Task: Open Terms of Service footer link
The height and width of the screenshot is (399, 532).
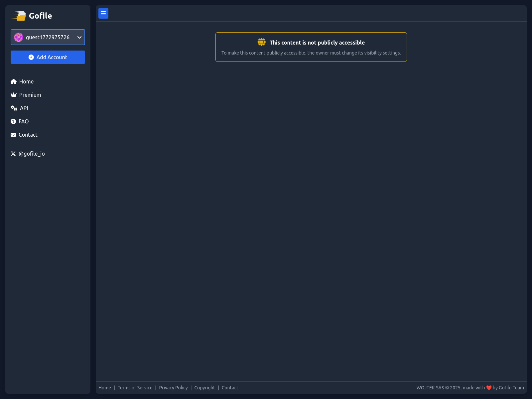Action: point(135,388)
